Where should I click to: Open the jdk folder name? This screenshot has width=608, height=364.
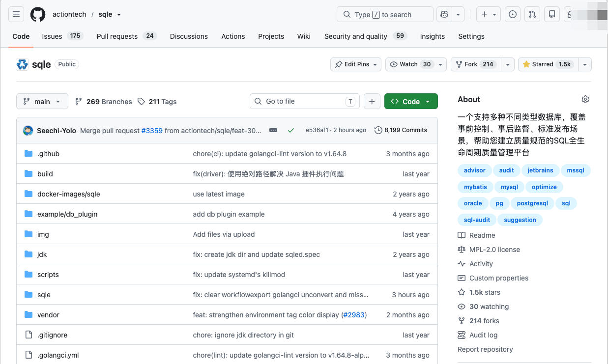pyautogui.click(x=42, y=254)
